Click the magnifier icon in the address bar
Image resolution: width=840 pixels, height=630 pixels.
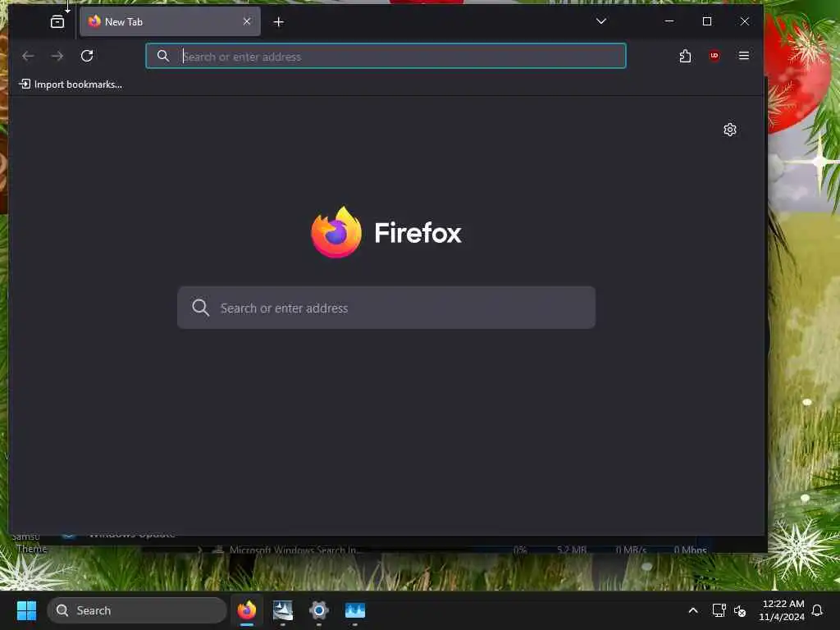click(163, 56)
